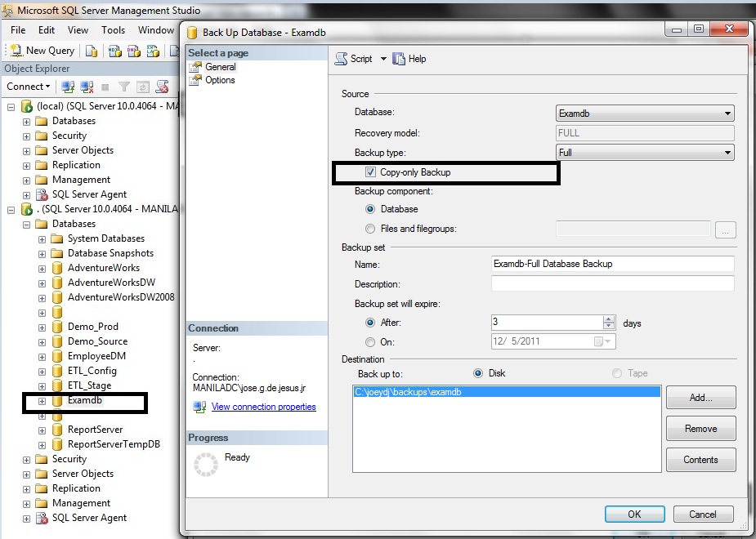Select the (local) server icon
Viewport: 756px width, 539px height.
click(27, 106)
